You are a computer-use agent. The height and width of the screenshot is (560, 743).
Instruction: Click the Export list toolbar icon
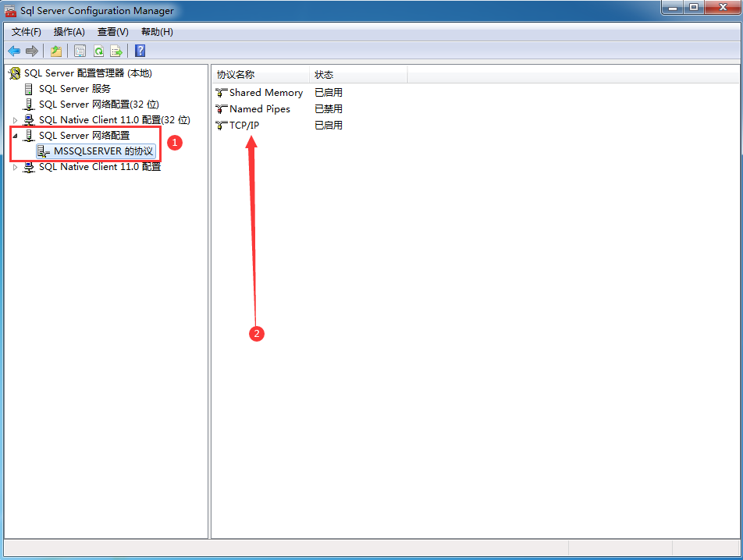[116, 51]
